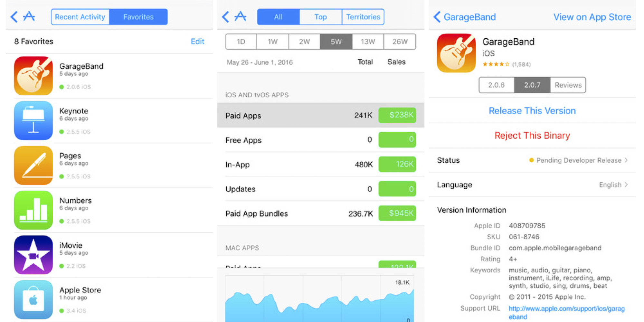The image size is (644, 322).
Task: Tap the green $238K Paid Apps sales badge
Action: [397, 115]
